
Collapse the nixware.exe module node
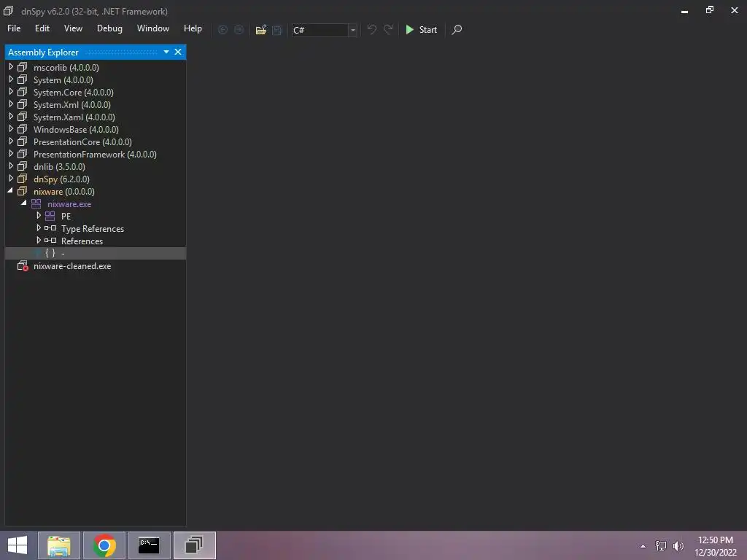(x=24, y=203)
